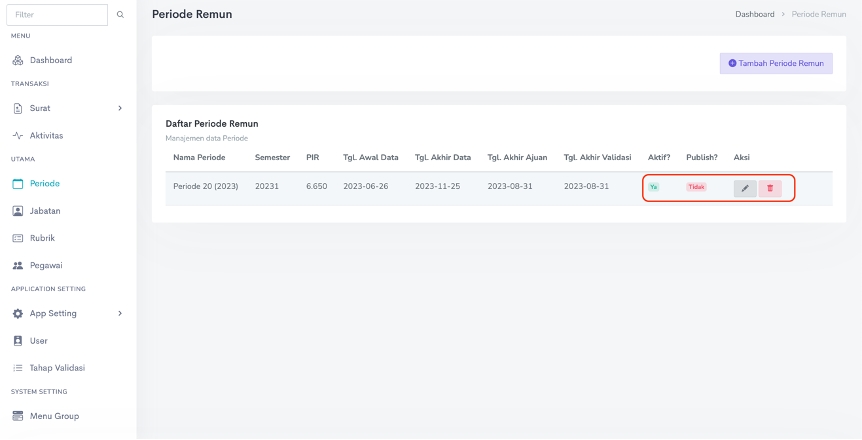The height and width of the screenshot is (440, 862).
Task: Click the Surat document icon
Action: 17,108
